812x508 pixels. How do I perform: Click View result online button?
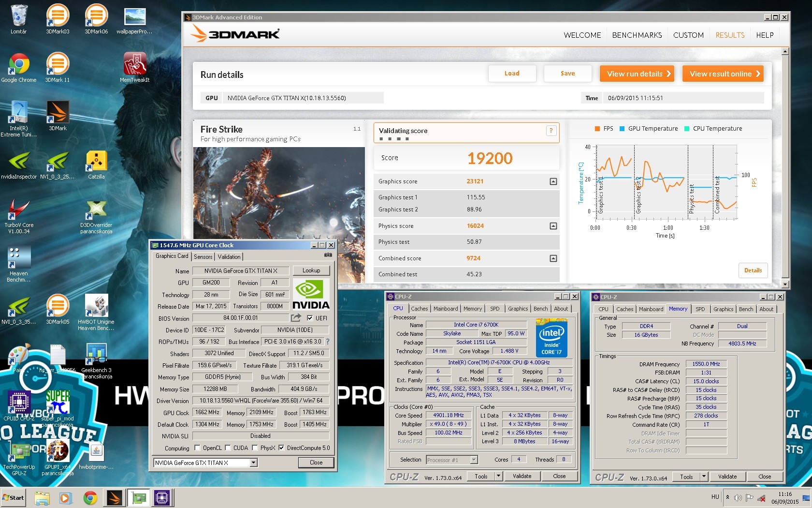pos(723,74)
